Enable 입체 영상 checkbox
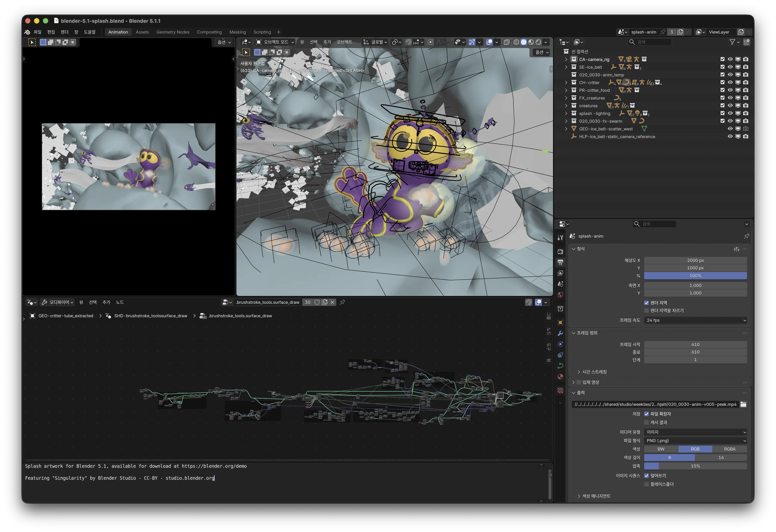 [579, 383]
